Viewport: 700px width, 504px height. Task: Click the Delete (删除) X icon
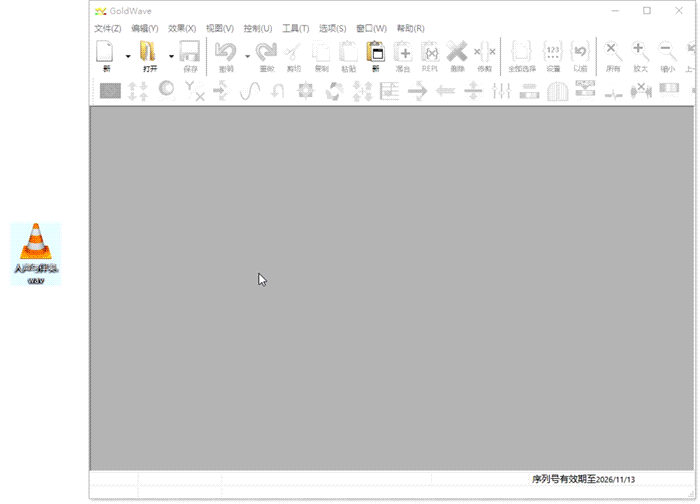point(457,52)
